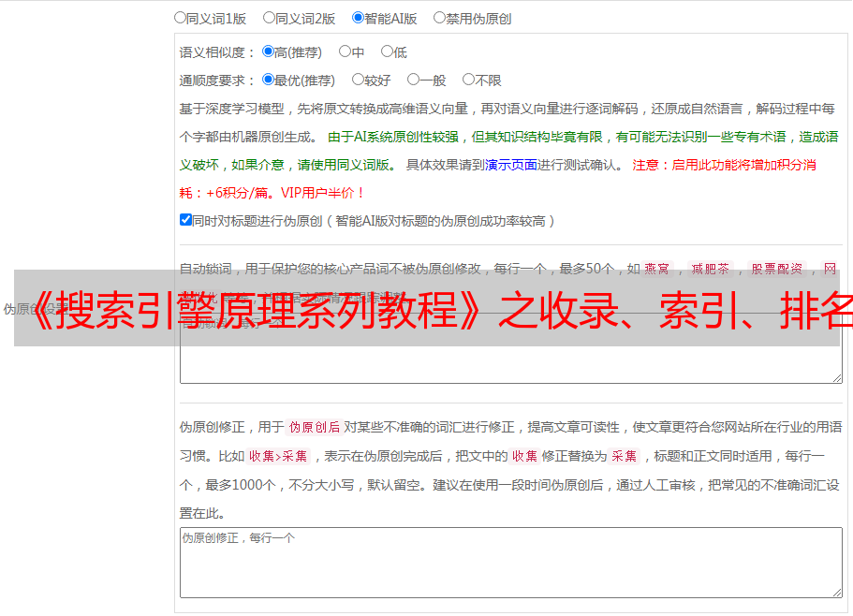
Task: Select the 同义词2版 radio option
Action: click(269, 18)
